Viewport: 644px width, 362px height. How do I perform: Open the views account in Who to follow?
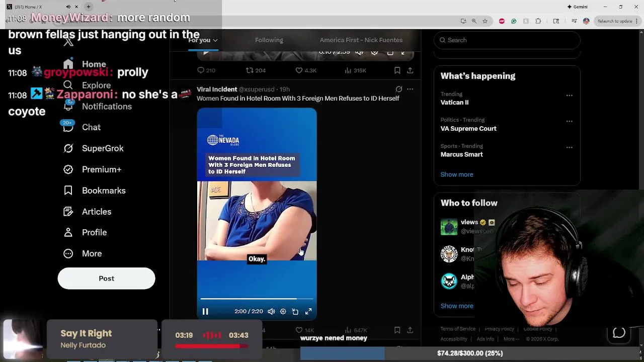(469, 222)
